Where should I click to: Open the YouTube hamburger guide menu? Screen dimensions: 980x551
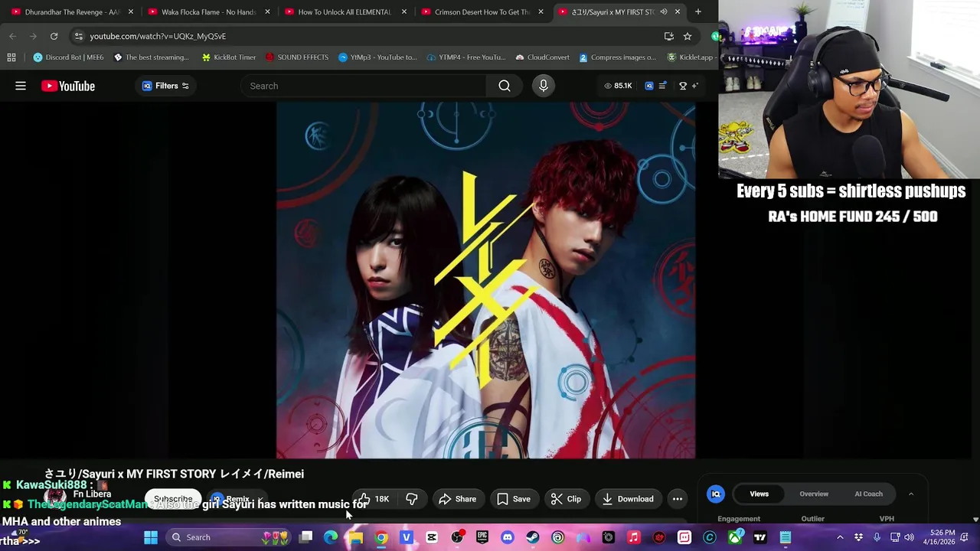click(x=21, y=86)
